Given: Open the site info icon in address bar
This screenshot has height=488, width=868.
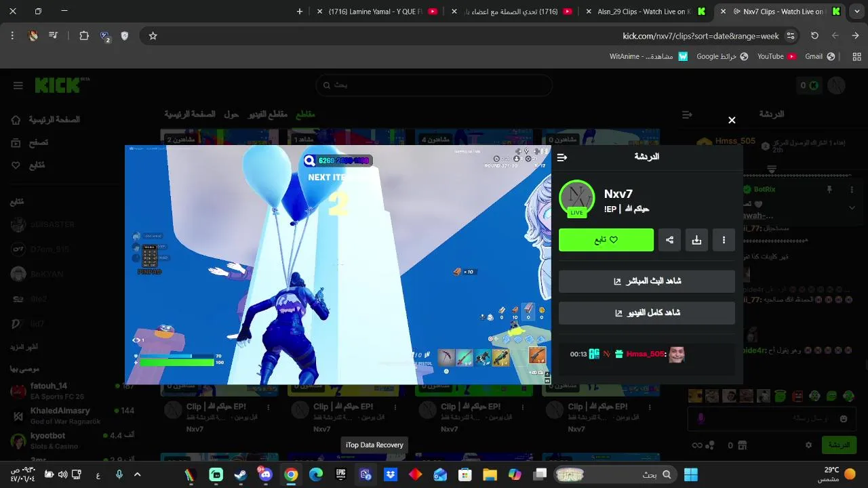Looking at the screenshot, I should click(x=790, y=36).
